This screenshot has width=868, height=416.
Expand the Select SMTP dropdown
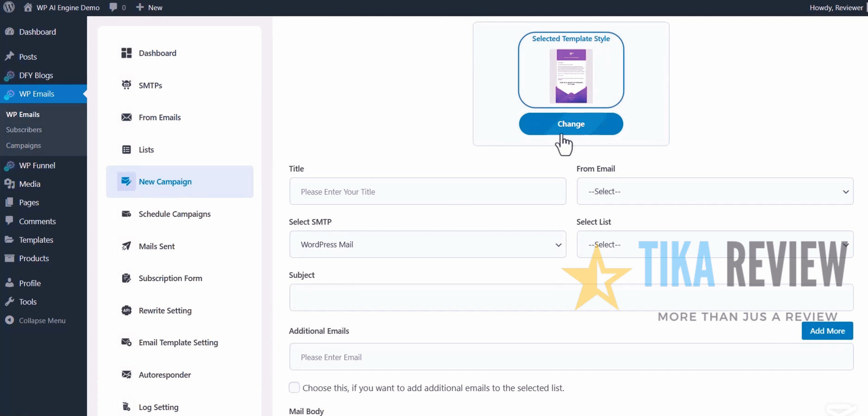coord(427,245)
